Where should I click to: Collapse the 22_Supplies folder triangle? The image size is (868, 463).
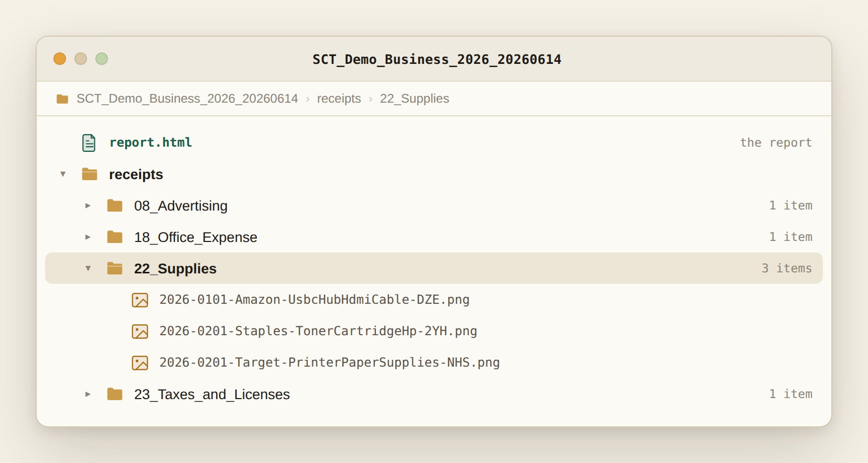pyautogui.click(x=88, y=268)
